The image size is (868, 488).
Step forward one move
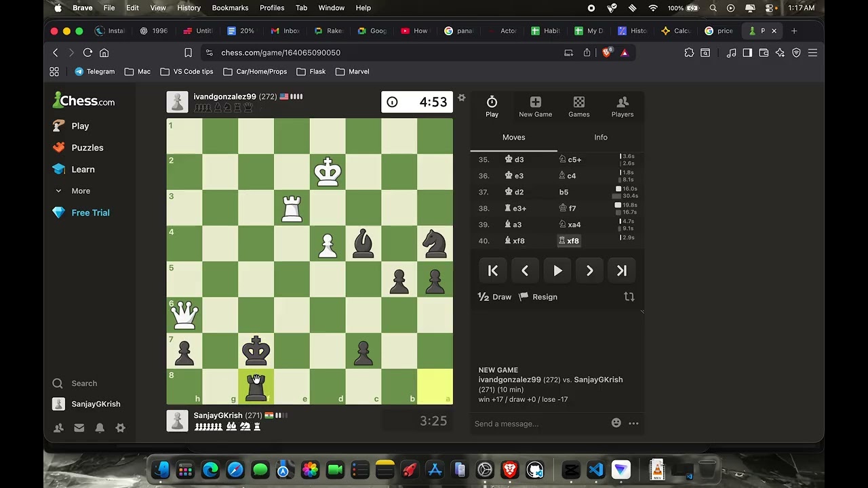pyautogui.click(x=589, y=270)
